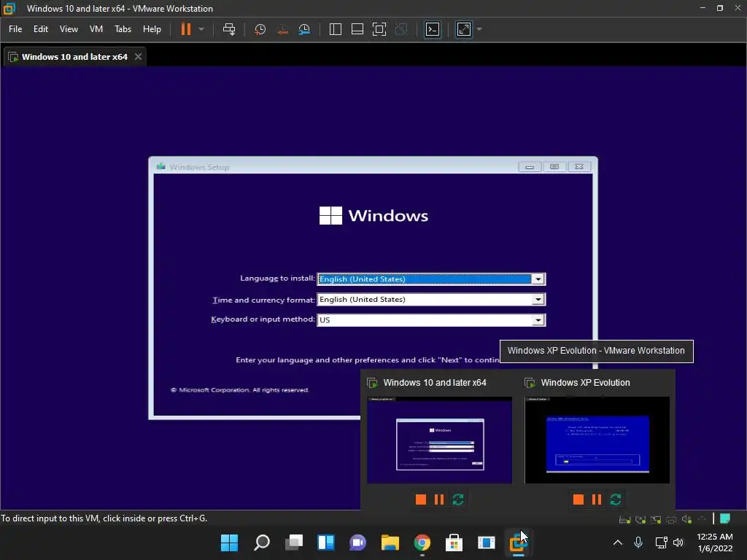Open the Tabs menu
This screenshot has height=560, width=747.
coord(123,29)
